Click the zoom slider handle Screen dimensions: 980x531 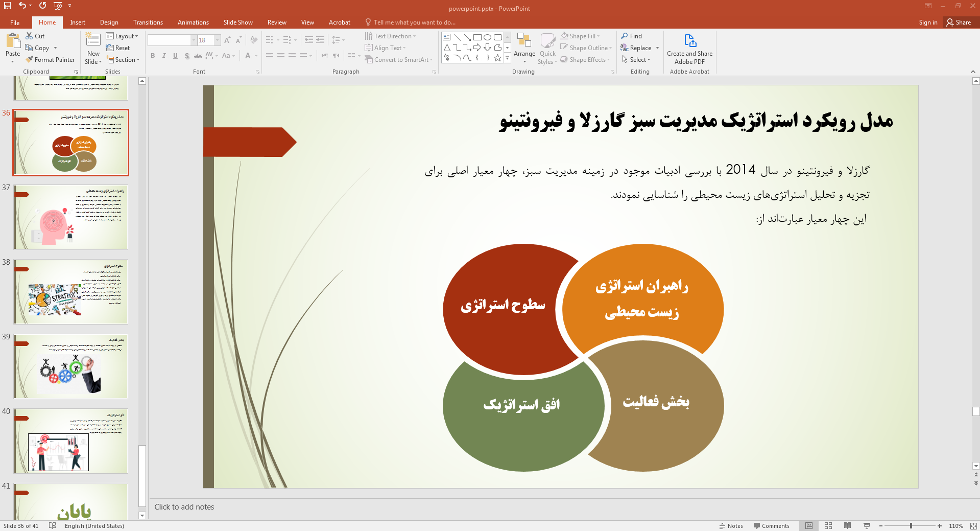click(911, 526)
